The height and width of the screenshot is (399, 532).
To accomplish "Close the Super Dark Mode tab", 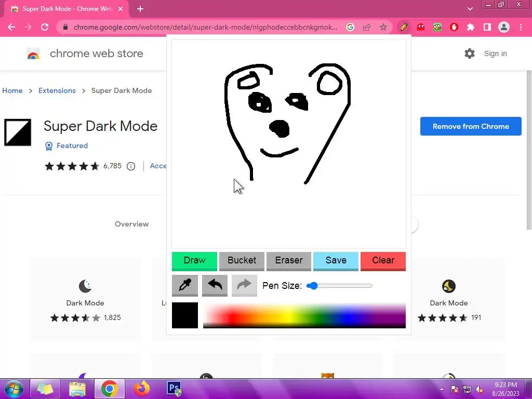I will click(121, 9).
